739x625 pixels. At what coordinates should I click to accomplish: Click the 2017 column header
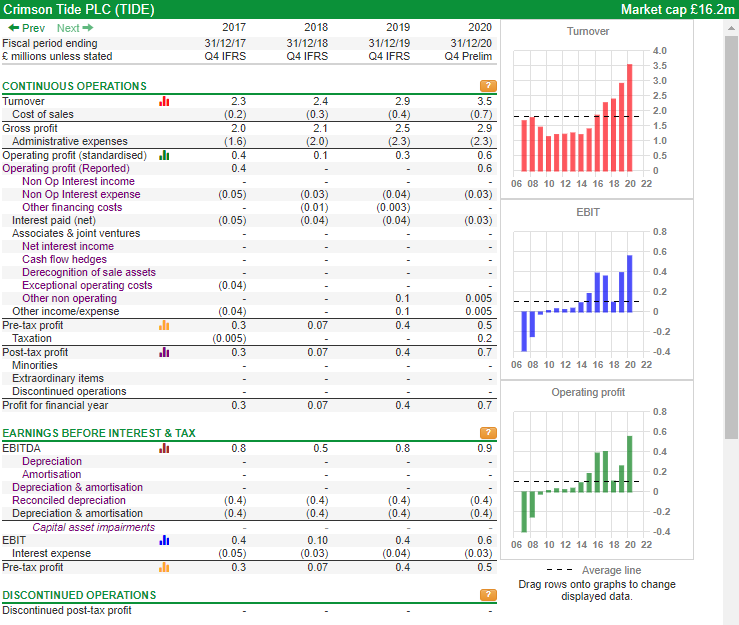(234, 27)
